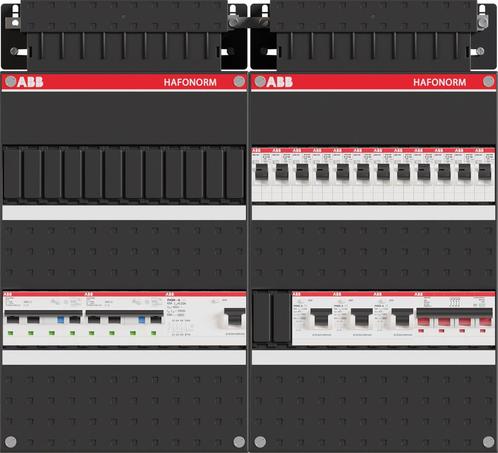Click the upper-right cover screw of the left panel
This screenshot has width=498, height=453.
(239, 81)
